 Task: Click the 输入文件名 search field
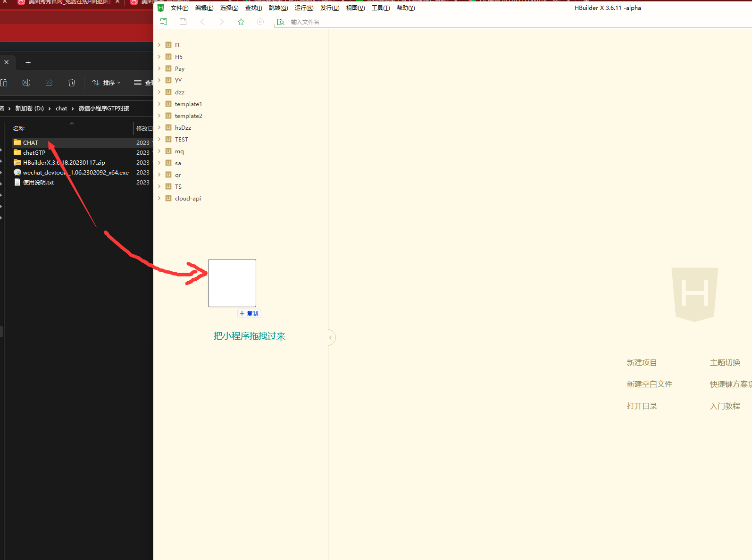pyautogui.click(x=305, y=22)
